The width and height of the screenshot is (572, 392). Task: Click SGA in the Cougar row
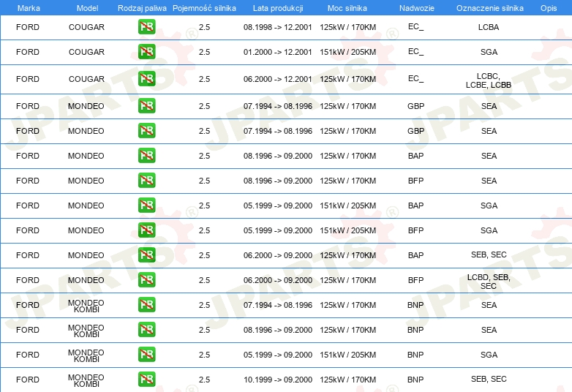pyautogui.click(x=489, y=52)
